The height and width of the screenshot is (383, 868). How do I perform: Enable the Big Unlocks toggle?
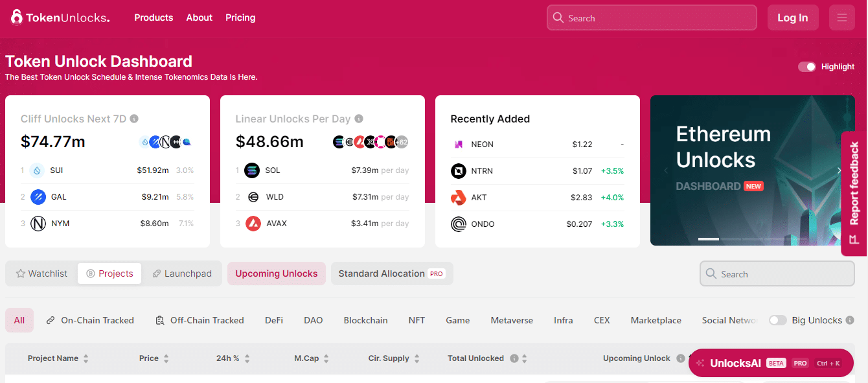coord(778,320)
